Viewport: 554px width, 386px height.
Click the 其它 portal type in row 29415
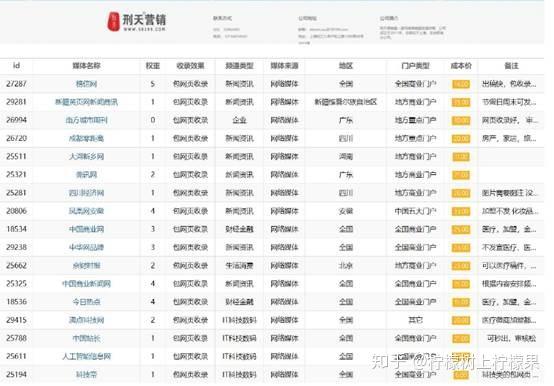416,320
